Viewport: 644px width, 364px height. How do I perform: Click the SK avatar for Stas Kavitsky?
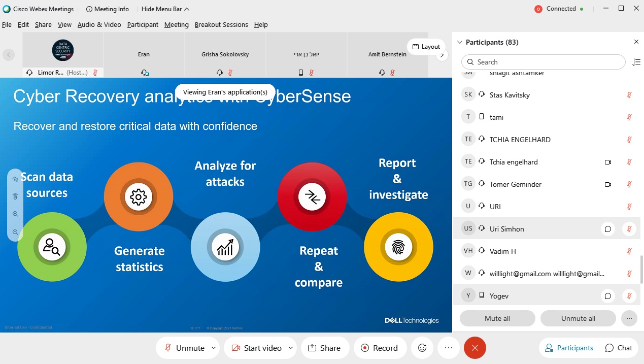468,95
